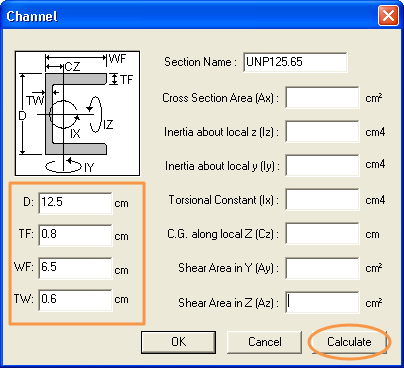
Task: Focus the Section Name field
Action: pos(295,62)
